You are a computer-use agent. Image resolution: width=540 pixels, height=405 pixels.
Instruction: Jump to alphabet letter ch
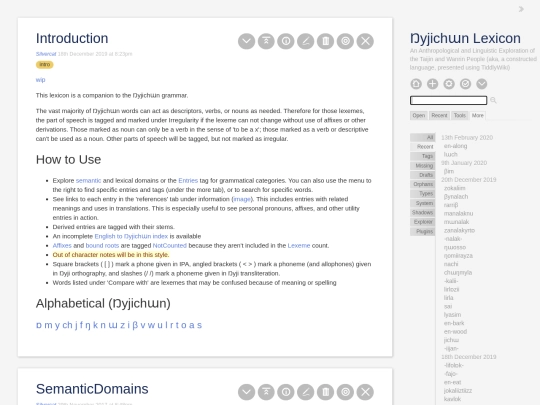[x=68, y=325]
